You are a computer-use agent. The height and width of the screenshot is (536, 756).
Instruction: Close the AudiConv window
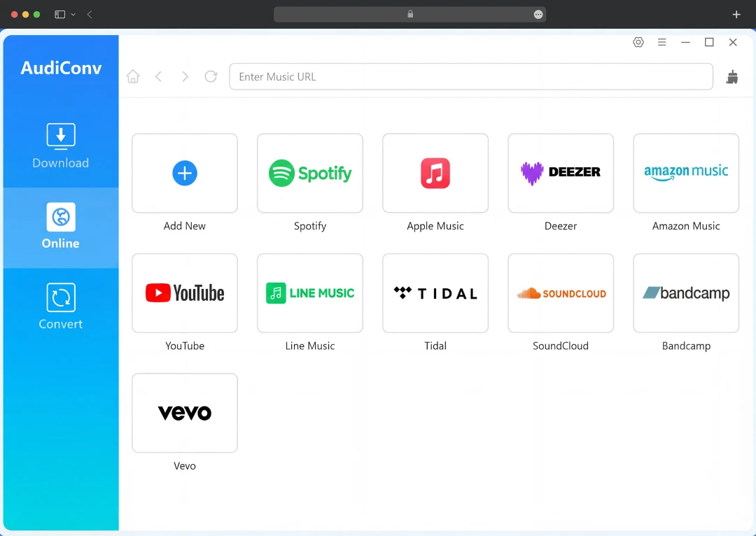(x=733, y=43)
